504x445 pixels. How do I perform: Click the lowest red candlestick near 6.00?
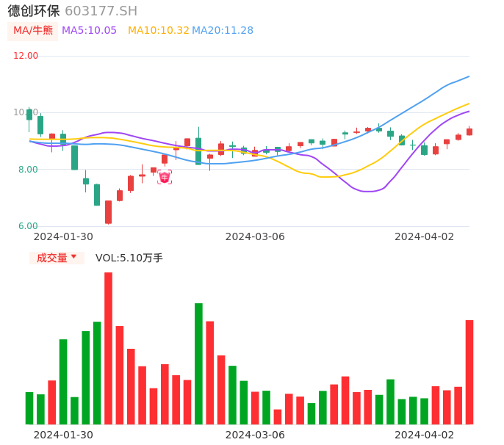pyautogui.click(x=108, y=212)
